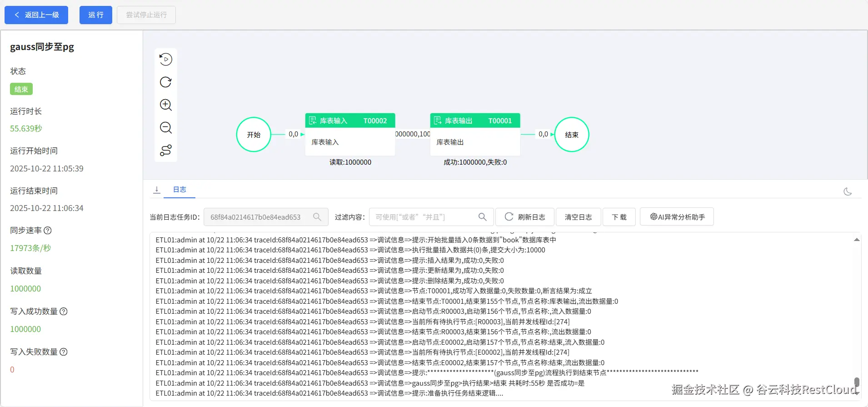Zoom in on the flow canvas
This screenshot has height=407, width=868.
(x=165, y=105)
